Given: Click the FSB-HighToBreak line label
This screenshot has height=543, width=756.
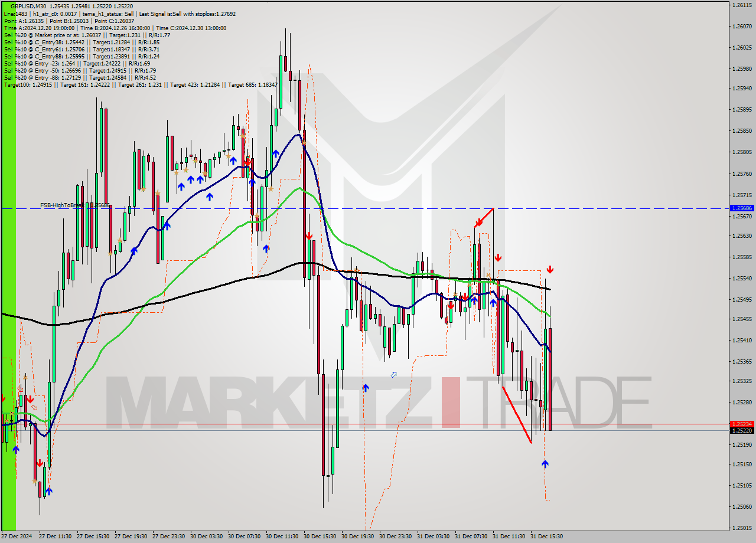Looking at the screenshot, I should pyautogui.click(x=75, y=205).
